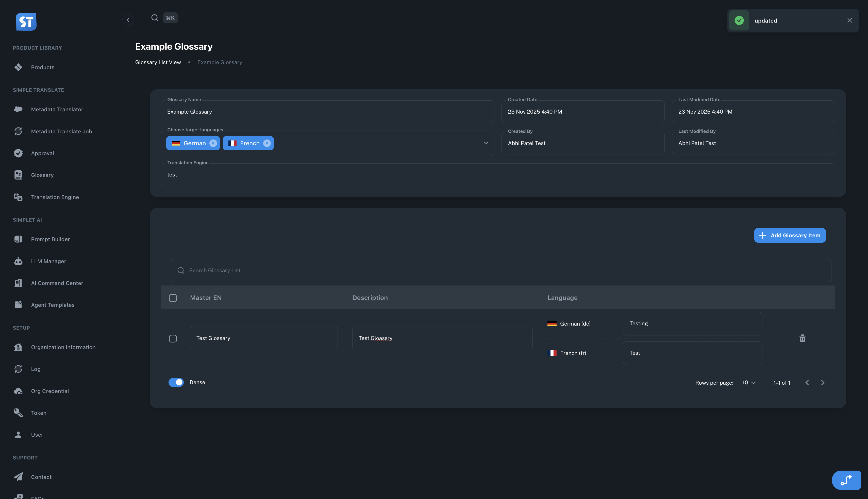Select the Test Glossary row checkbox

point(173,338)
